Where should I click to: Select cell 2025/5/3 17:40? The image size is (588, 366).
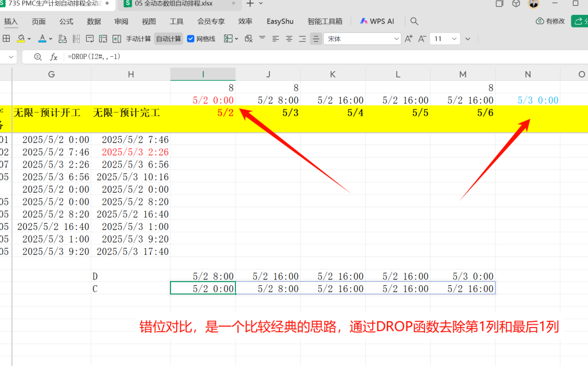pos(130,251)
